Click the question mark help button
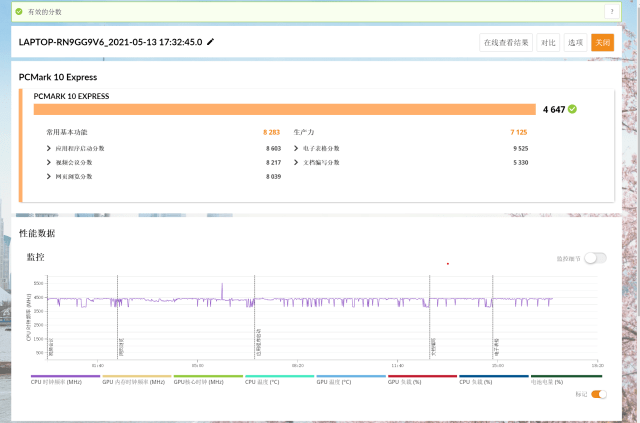640x423 pixels. pos(611,11)
